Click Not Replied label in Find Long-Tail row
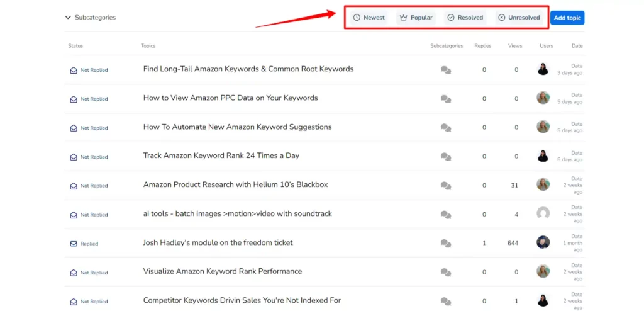Screen dimensions: 644x311 point(94,71)
